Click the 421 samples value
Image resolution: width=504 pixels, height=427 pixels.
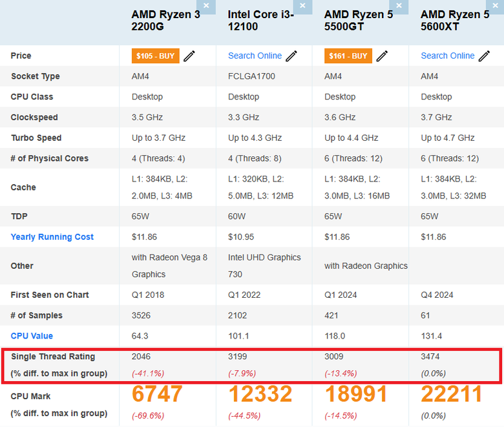tap(331, 315)
